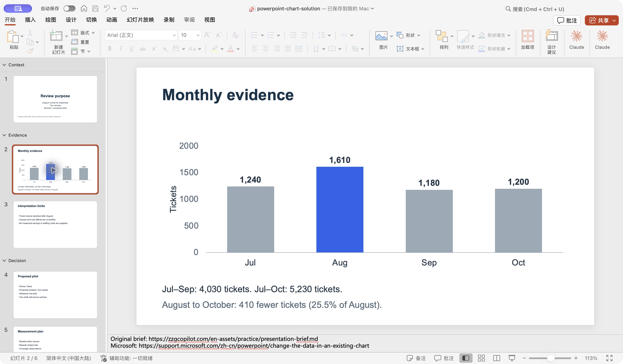
Task: Click the font color red A button
Action: [x=231, y=49]
